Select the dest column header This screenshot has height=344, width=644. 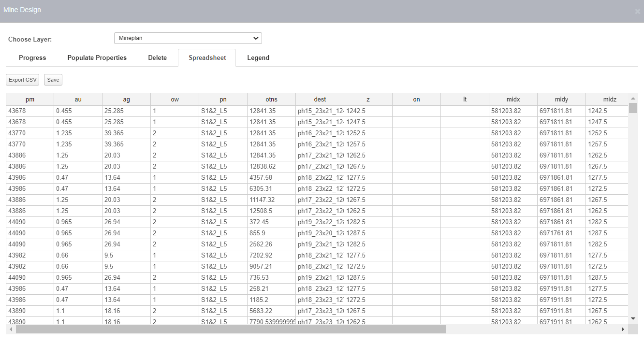click(320, 100)
